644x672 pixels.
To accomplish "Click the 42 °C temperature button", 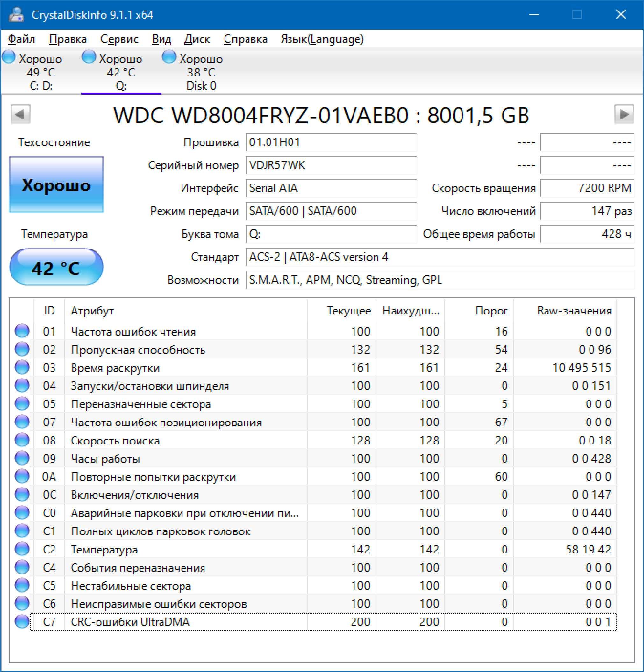I will click(56, 267).
